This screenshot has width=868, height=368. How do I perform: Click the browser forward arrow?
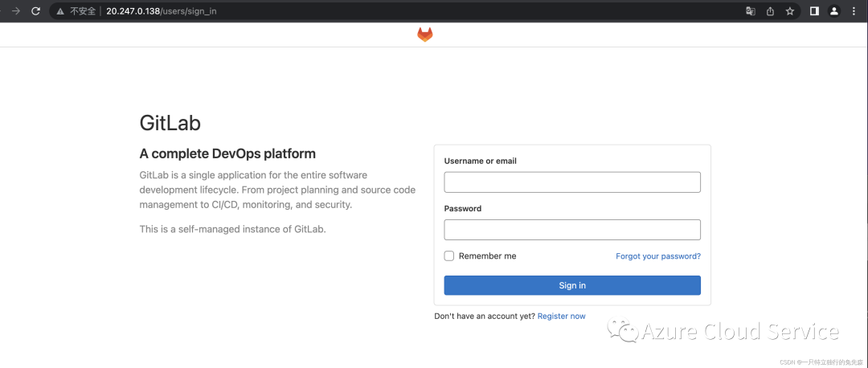pos(16,10)
